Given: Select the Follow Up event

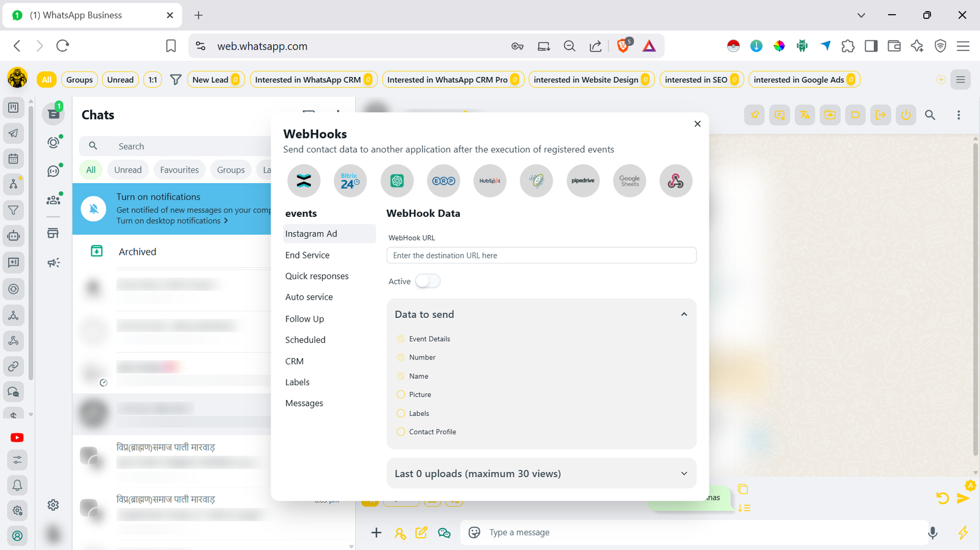Looking at the screenshot, I should pos(304,319).
